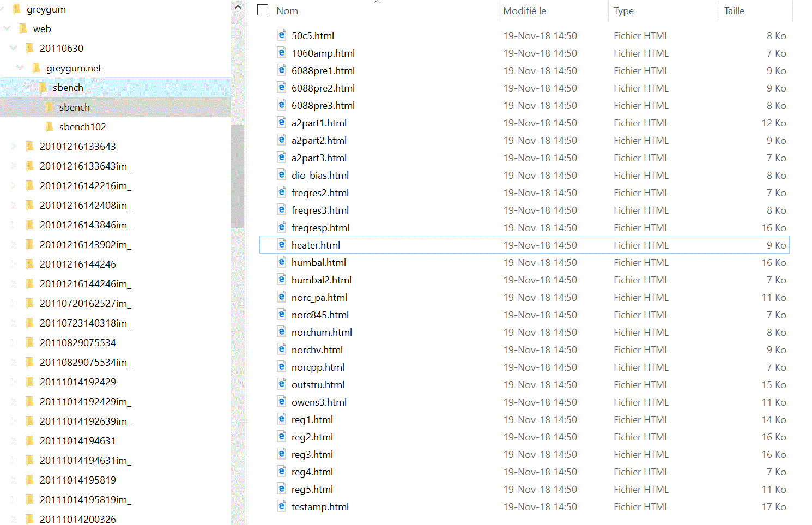812x525 pixels.
Task: Expand the 20101216133643 folder node
Action: [x=14, y=146]
